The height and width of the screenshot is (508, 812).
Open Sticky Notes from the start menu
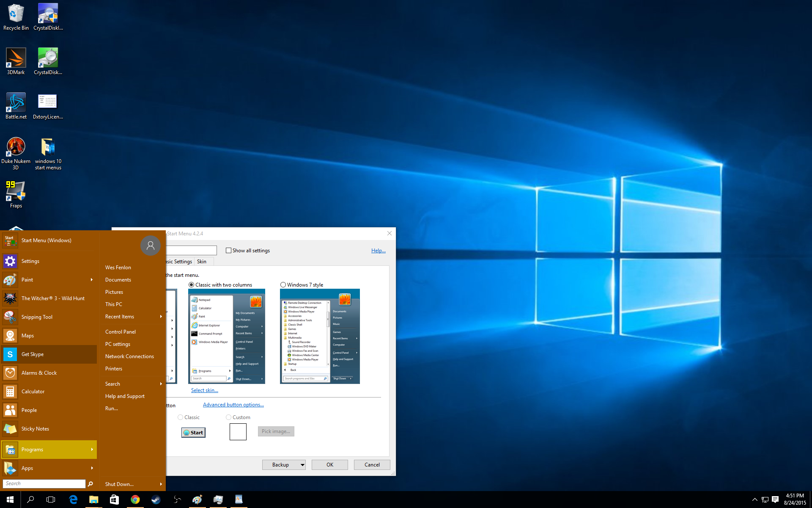pyautogui.click(x=49, y=429)
